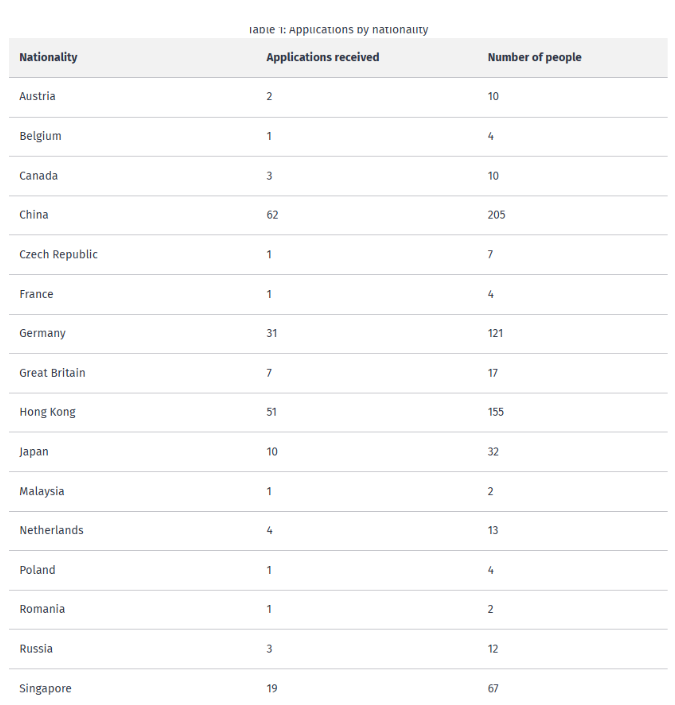The image size is (675, 705).
Task: Click China's number of people value 205
Action: 496,215
